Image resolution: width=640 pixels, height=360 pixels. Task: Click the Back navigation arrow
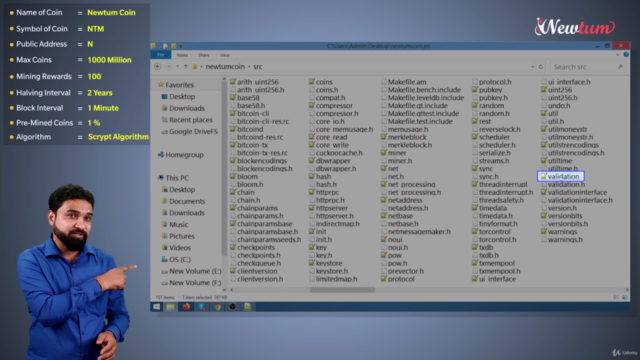[158, 67]
